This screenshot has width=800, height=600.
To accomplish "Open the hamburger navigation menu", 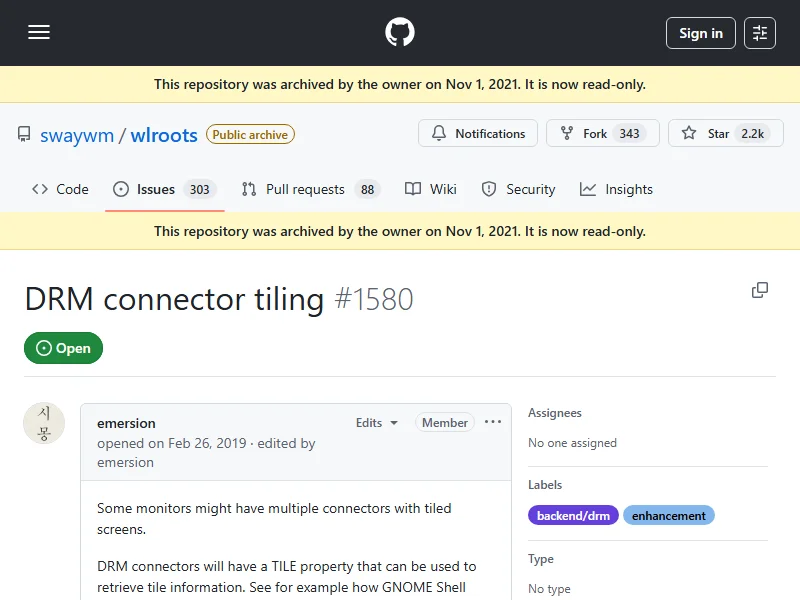I will (x=39, y=33).
